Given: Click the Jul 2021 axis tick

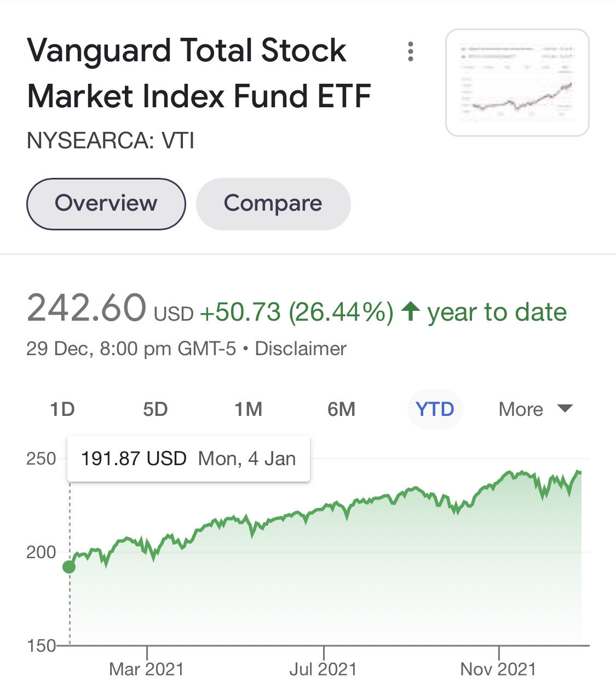Looking at the screenshot, I should [323, 669].
